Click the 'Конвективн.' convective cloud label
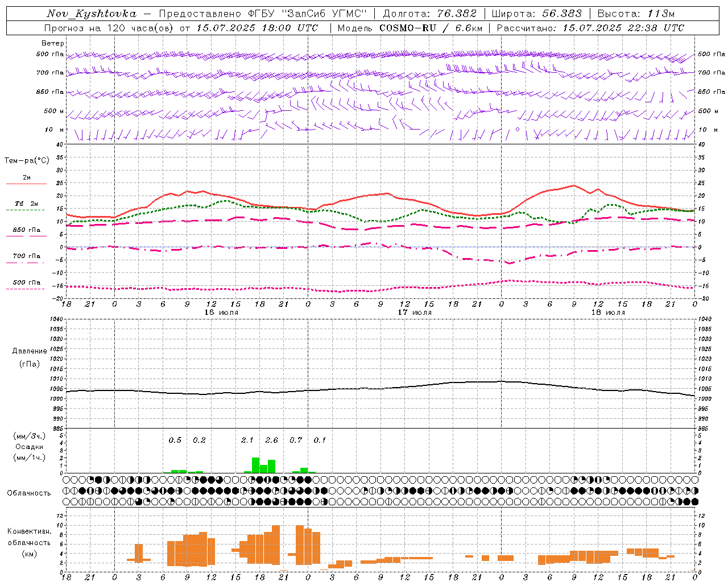Screen dimensions: 728x582 (x=30, y=531)
